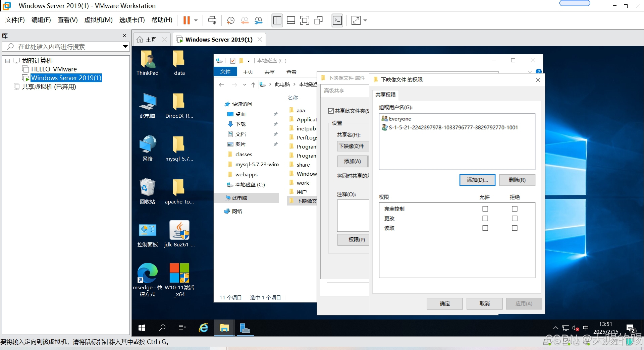Viewport: 644px width, 350px height.
Task: Open the console view toolbar icon
Action: (337, 20)
